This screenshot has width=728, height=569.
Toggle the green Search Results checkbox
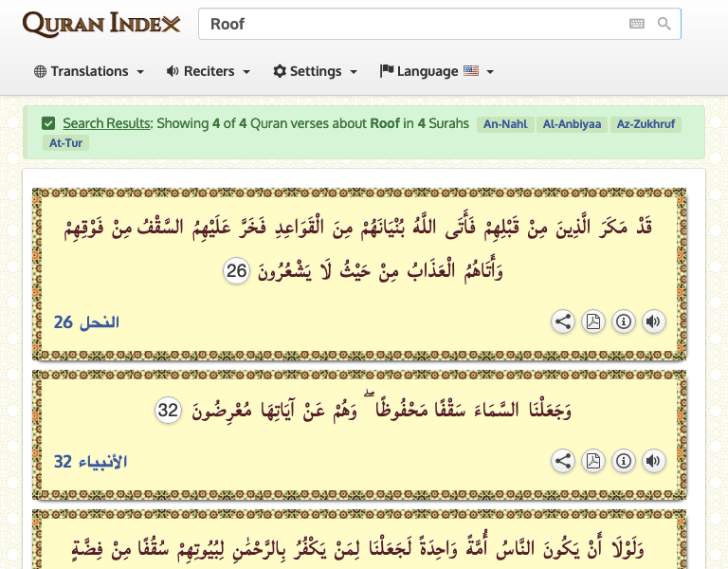(x=48, y=123)
